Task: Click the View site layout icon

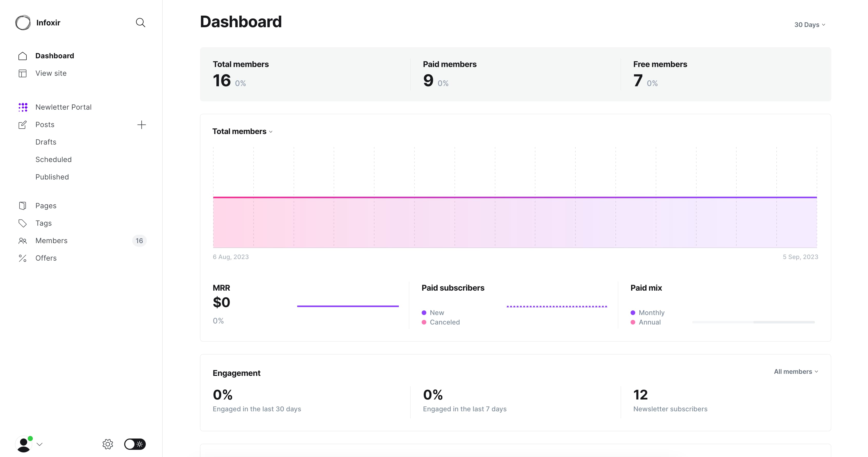Action: (x=23, y=73)
